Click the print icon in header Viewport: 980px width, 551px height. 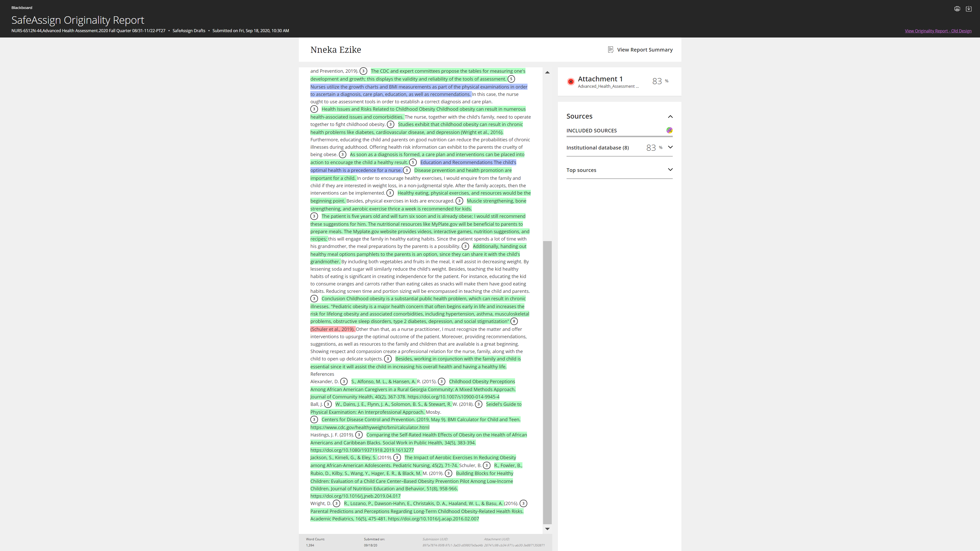coord(957,9)
